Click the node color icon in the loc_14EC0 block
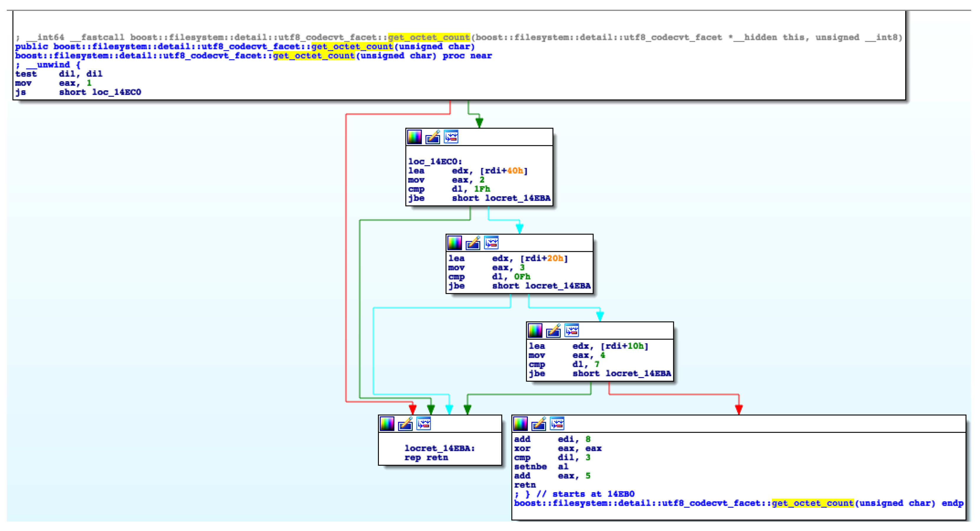The height and width of the screenshot is (531, 980). pos(414,137)
